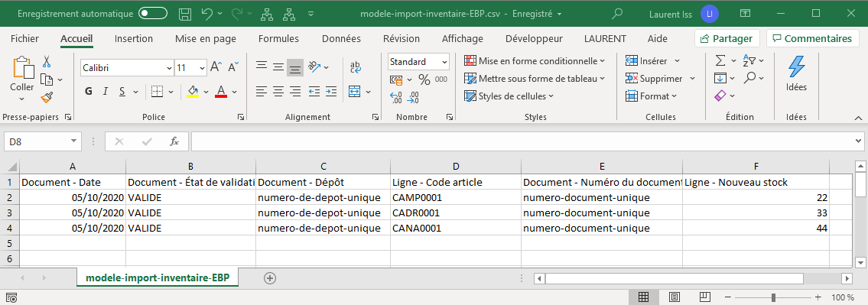The height and width of the screenshot is (305, 868).
Task: Click the AutoSum sigma icon
Action: pyautogui.click(x=720, y=60)
